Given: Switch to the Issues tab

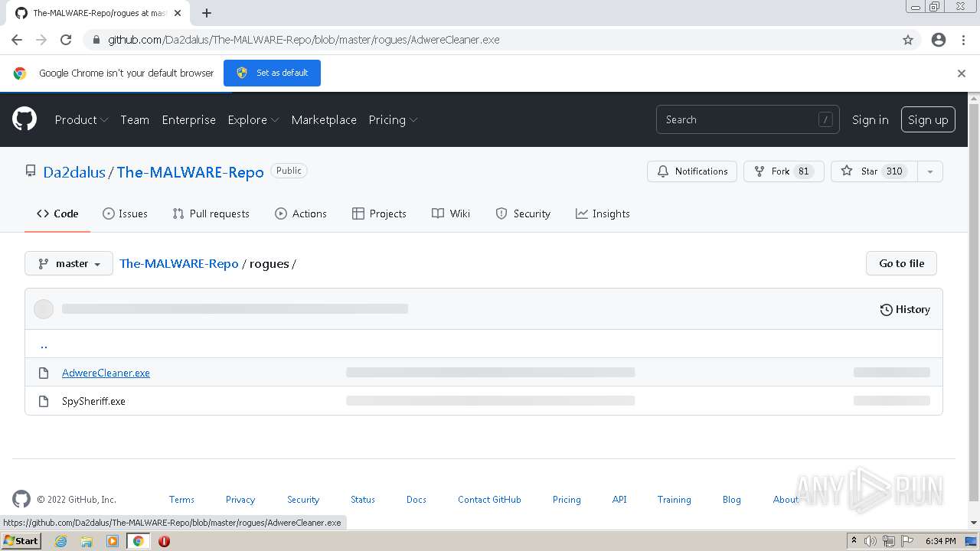Looking at the screenshot, I should [x=125, y=214].
